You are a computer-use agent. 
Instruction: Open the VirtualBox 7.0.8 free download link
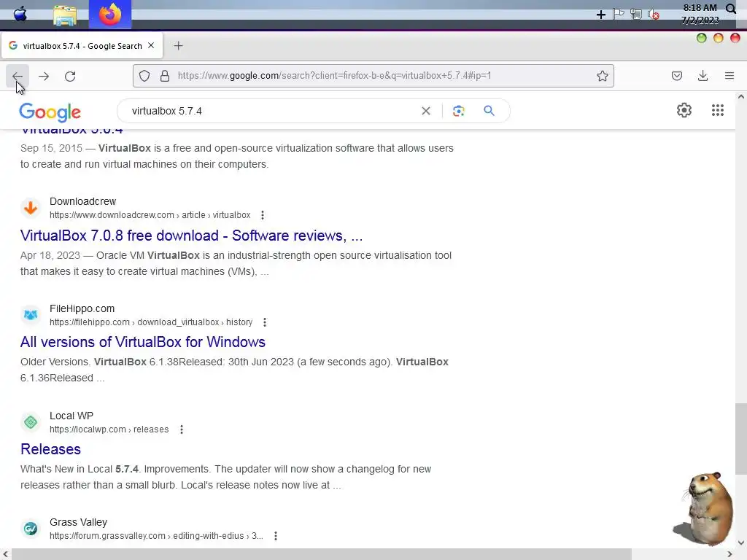192,236
